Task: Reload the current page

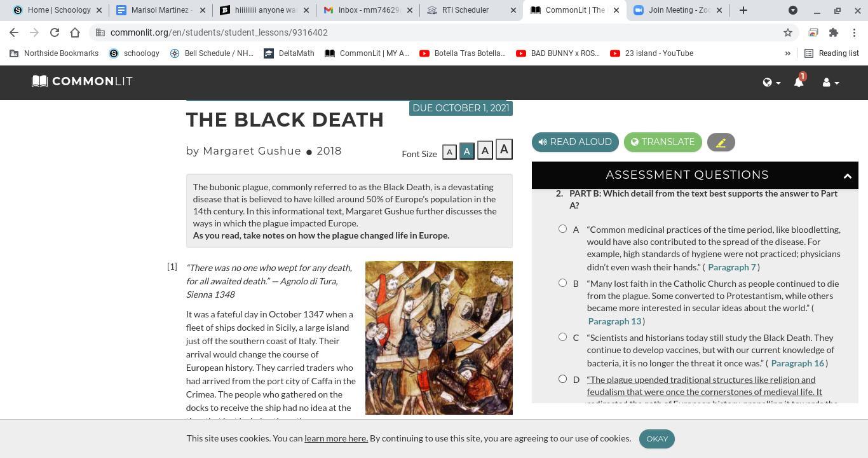Action: [x=55, y=32]
